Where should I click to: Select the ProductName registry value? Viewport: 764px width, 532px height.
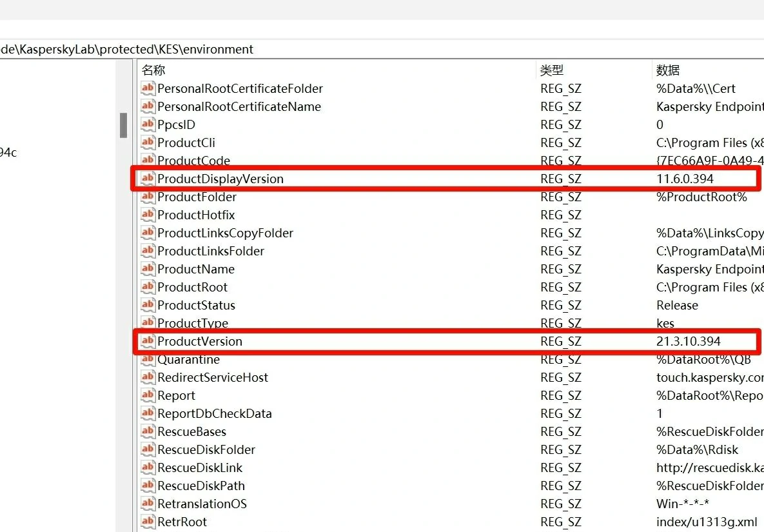196,269
